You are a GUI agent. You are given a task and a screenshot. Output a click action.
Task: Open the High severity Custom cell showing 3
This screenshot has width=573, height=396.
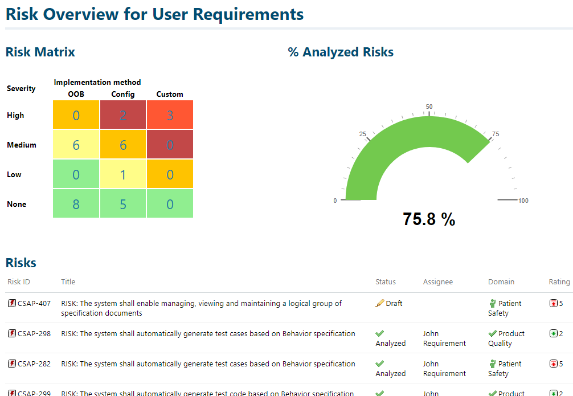point(170,115)
